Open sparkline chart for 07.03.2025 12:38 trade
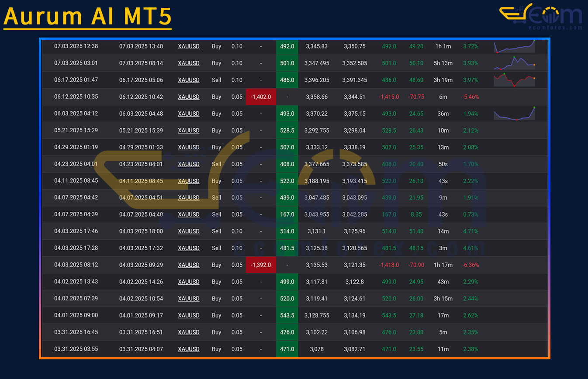Viewport: 588px width, 379px height. tap(514, 46)
